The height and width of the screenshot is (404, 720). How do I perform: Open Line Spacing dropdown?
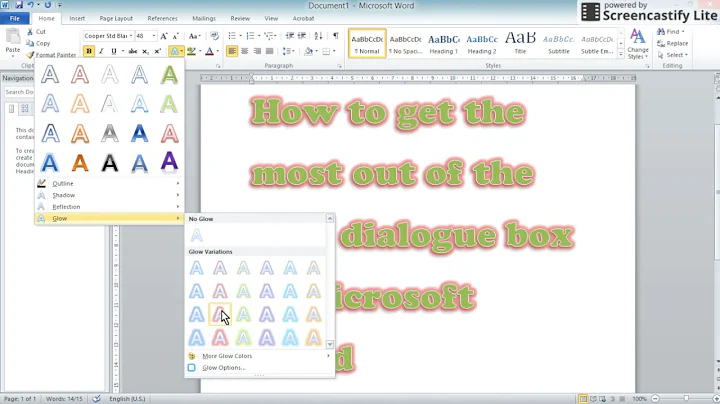pyautogui.click(x=288, y=51)
